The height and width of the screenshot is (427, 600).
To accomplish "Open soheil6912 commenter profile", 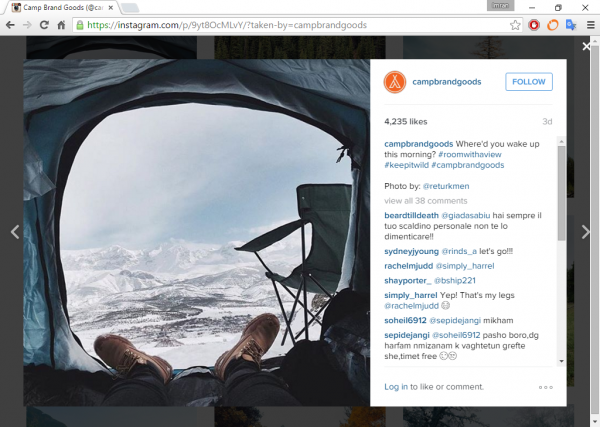I will (x=405, y=321).
